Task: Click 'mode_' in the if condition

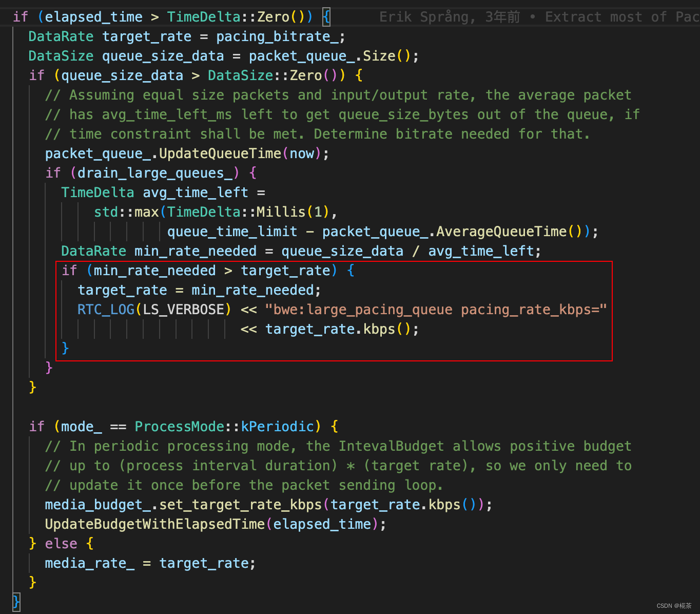Action: tap(81, 427)
